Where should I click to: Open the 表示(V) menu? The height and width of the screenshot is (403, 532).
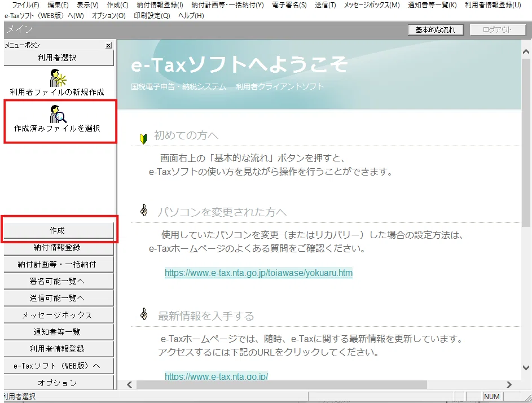tap(87, 5)
